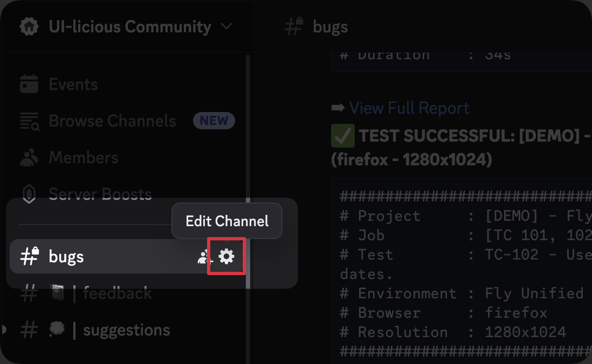Click the Create Invite icon beside bugs

click(204, 256)
